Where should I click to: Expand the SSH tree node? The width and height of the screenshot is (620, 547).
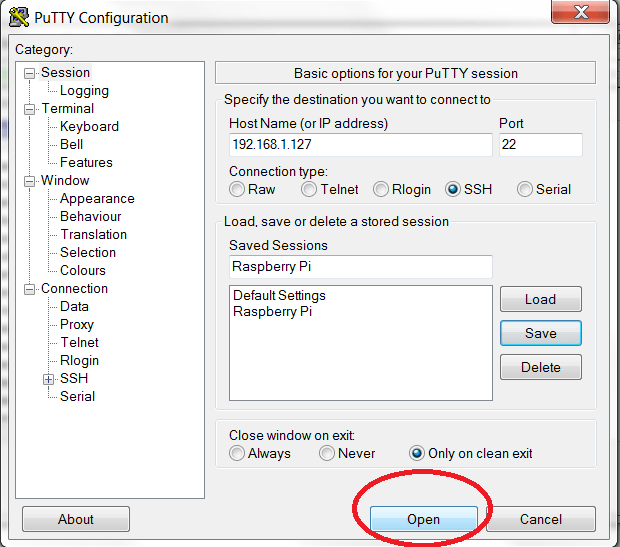click(x=48, y=379)
